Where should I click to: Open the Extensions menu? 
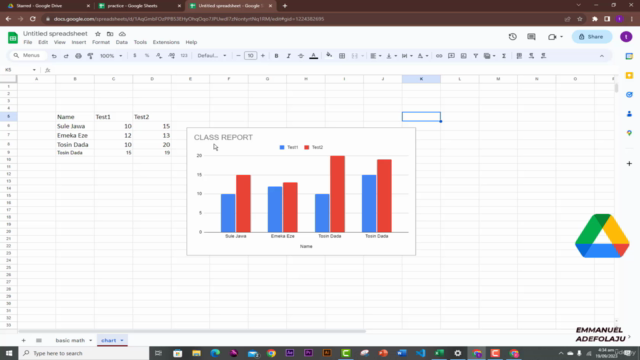click(x=166, y=42)
